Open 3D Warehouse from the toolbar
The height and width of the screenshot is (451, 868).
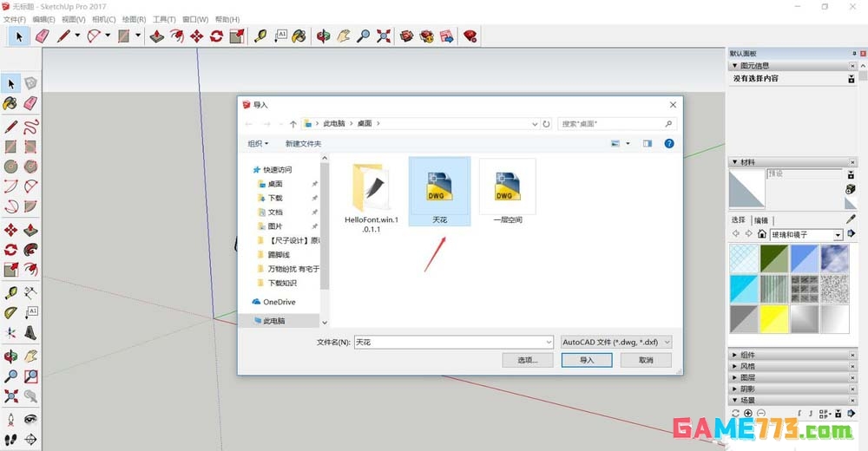click(x=407, y=36)
